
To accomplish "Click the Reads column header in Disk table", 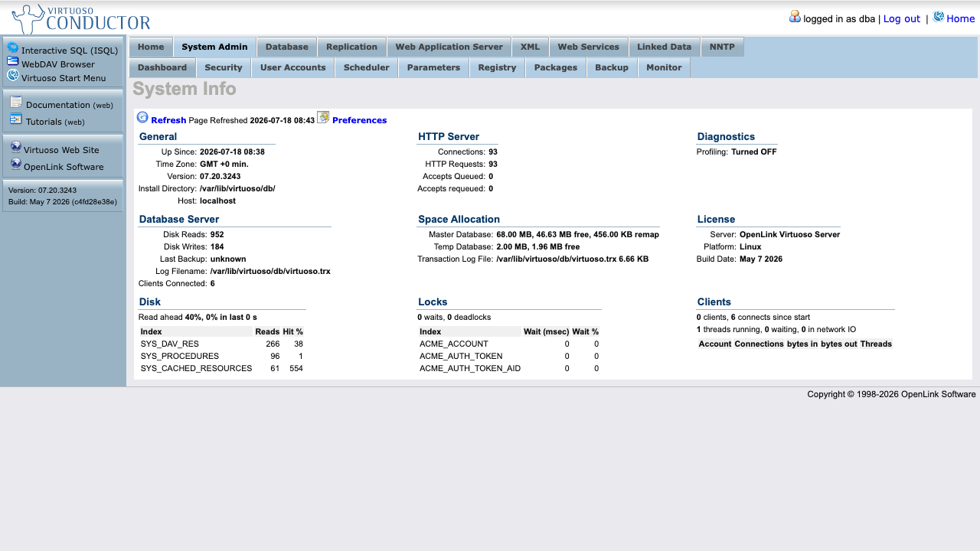I will pyautogui.click(x=267, y=332).
